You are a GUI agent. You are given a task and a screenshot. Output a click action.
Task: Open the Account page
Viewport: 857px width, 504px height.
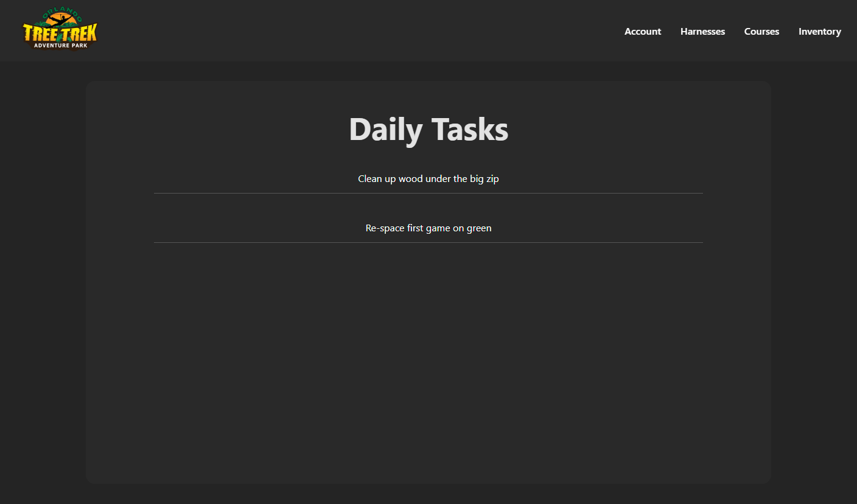(642, 32)
